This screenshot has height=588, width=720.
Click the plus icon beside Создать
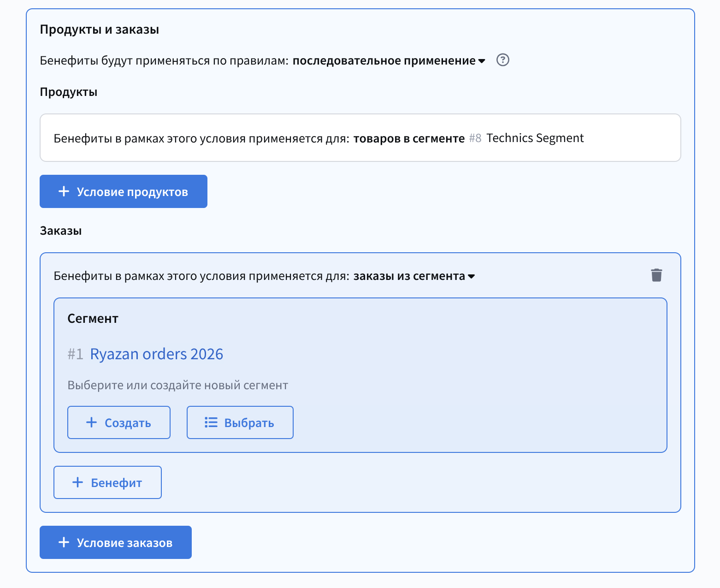pos(92,422)
